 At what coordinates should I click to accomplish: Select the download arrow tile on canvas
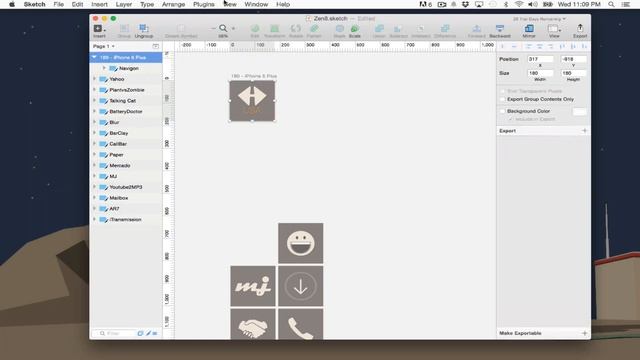point(300,286)
